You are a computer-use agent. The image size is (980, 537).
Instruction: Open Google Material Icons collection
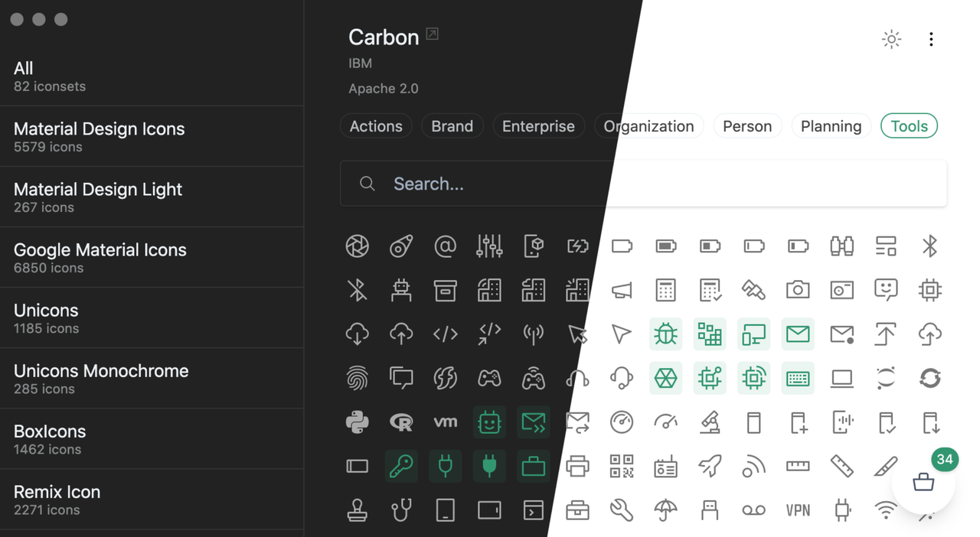coord(152,257)
